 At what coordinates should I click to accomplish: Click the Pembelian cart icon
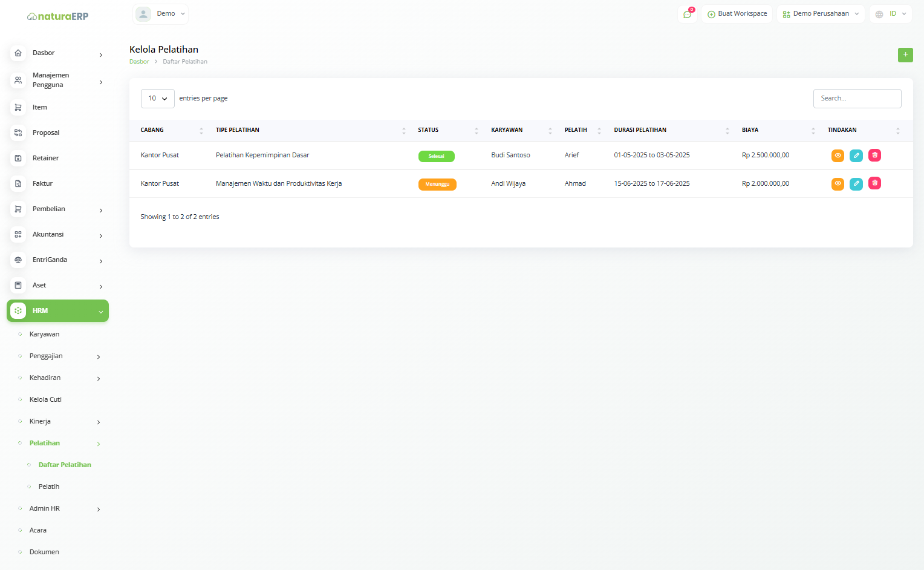coord(18,209)
